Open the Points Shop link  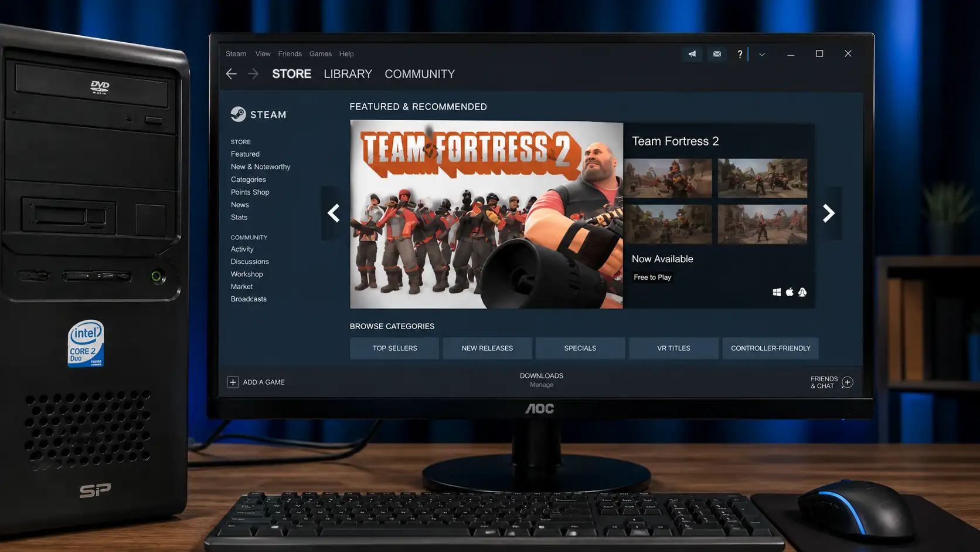tap(250, 192)
